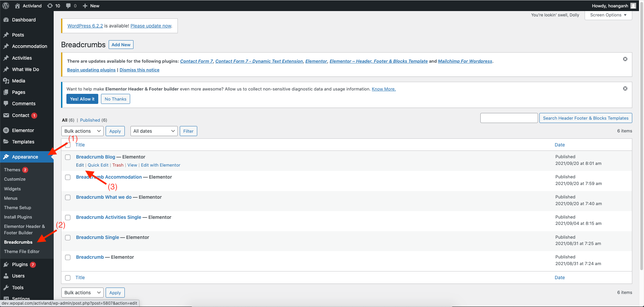Screen dimensions: 644x307
Task: Click the Add New button
Action: pos(121,45)
